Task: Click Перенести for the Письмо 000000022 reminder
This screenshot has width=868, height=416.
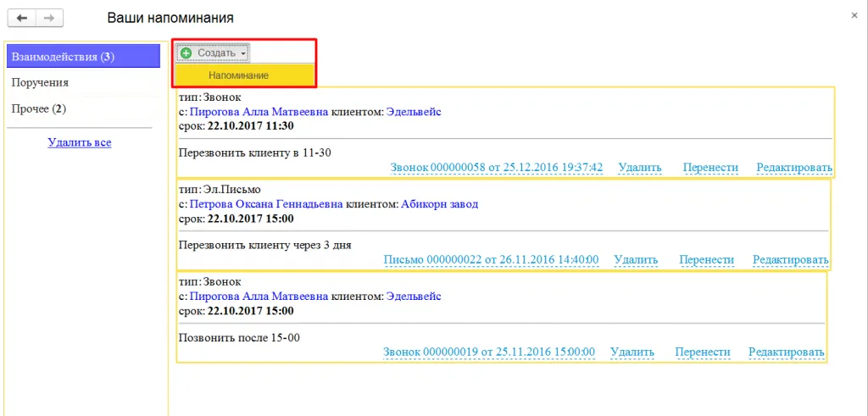Action: click(706, 259)
